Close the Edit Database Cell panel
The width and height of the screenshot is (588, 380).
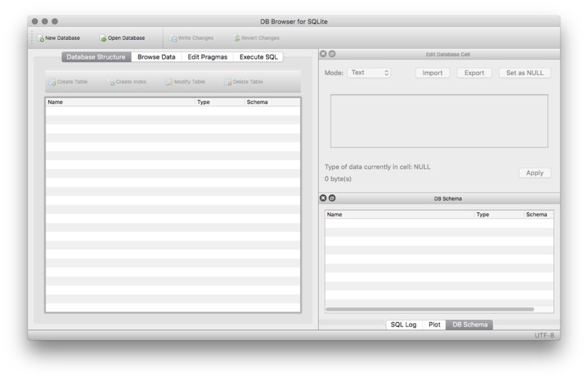coord(323,54)
